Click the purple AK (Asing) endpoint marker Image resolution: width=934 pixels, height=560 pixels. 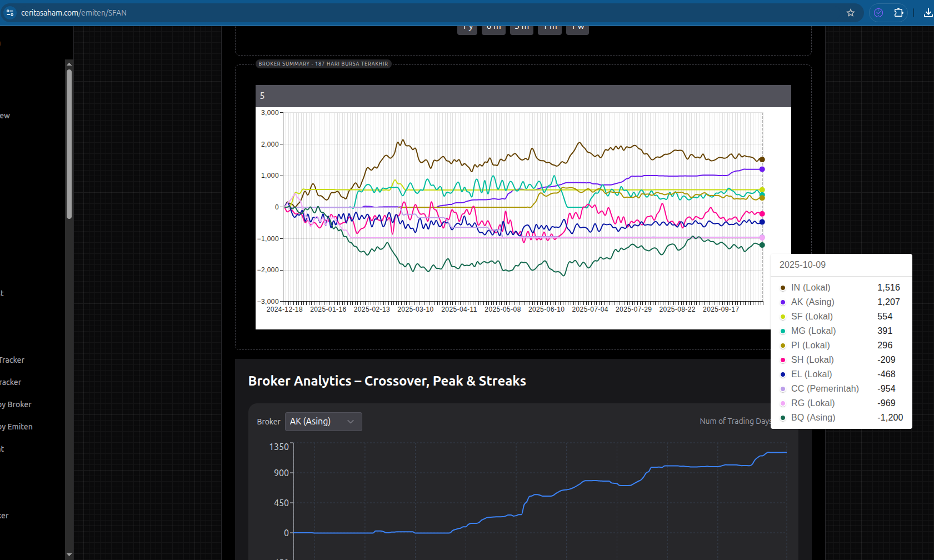click(x=762, y=169)
